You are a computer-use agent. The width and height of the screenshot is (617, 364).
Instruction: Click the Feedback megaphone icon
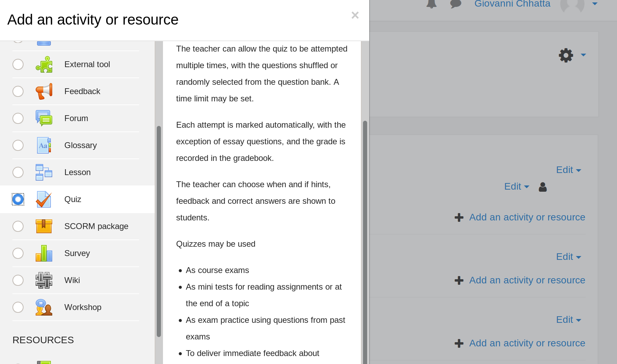(44, 91)
